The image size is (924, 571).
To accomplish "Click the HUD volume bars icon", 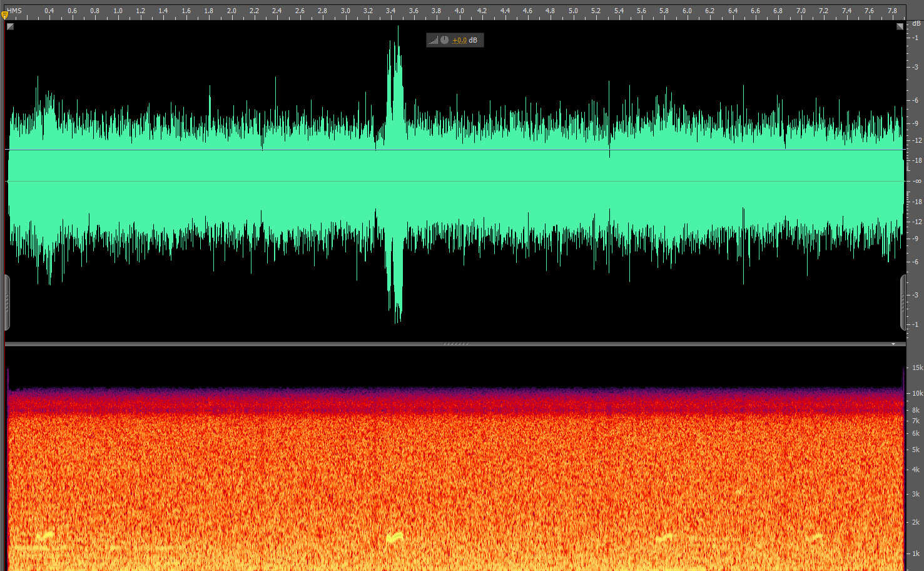I will (433, 41).
